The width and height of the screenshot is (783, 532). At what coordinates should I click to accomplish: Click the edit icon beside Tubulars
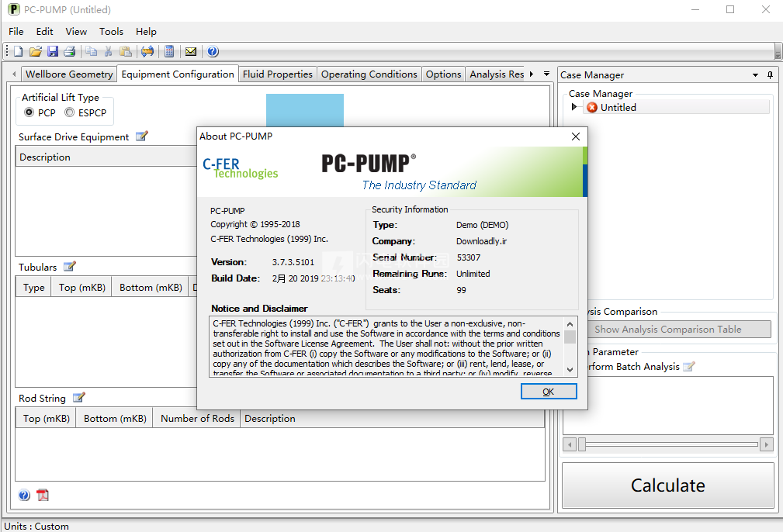(69, 267)
